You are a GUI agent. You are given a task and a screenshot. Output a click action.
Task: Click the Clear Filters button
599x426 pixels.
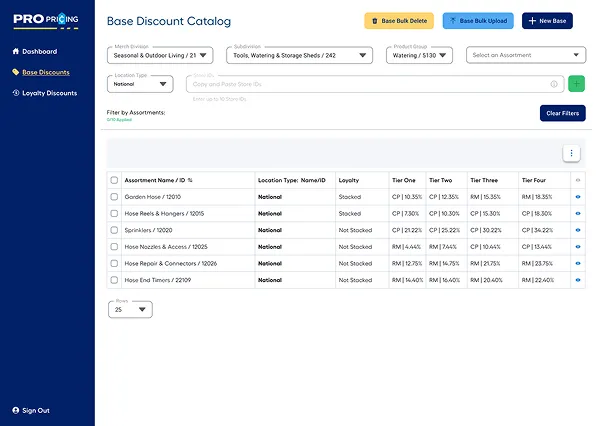562,113
